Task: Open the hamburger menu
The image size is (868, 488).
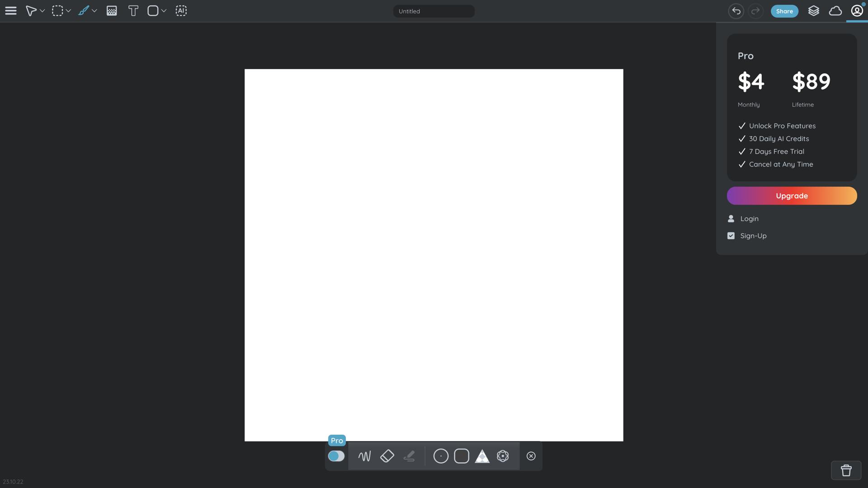Action: click(x=11, y=11)
